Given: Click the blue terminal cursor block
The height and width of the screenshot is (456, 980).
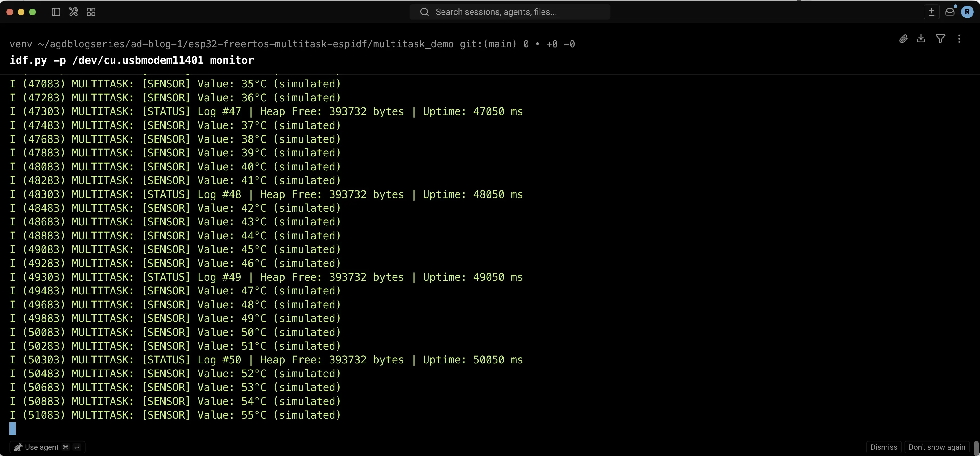Looking at the screenshot, I should pos(13,429).
